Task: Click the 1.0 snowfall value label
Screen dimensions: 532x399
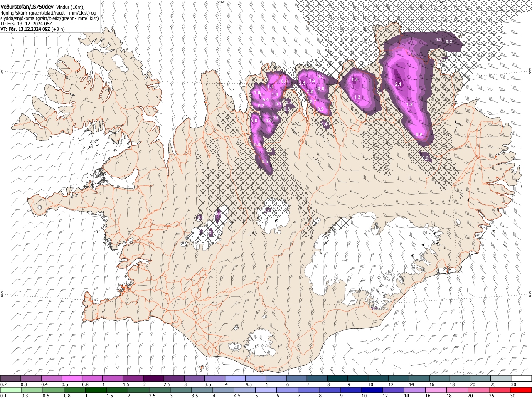Action: [x=257, y=93]
